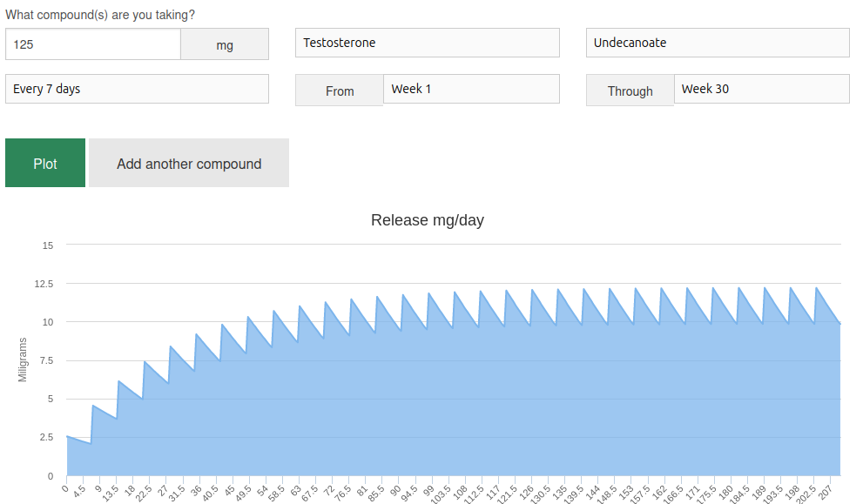The image size is (863, 504).
Task: Click the 7.5 y-axis tick label
Action: [x=45, y=360]
